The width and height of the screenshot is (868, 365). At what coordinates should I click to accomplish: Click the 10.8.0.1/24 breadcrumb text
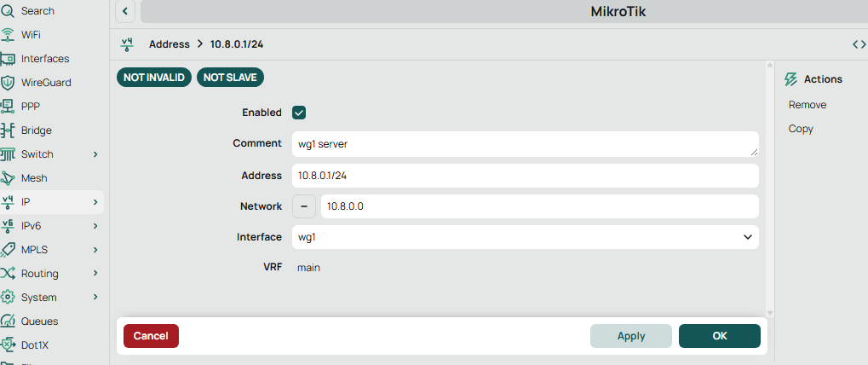point(237,44)
